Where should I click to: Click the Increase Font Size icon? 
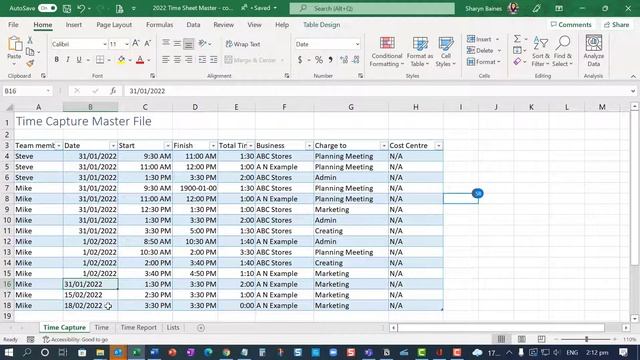(x=136, y=43)
